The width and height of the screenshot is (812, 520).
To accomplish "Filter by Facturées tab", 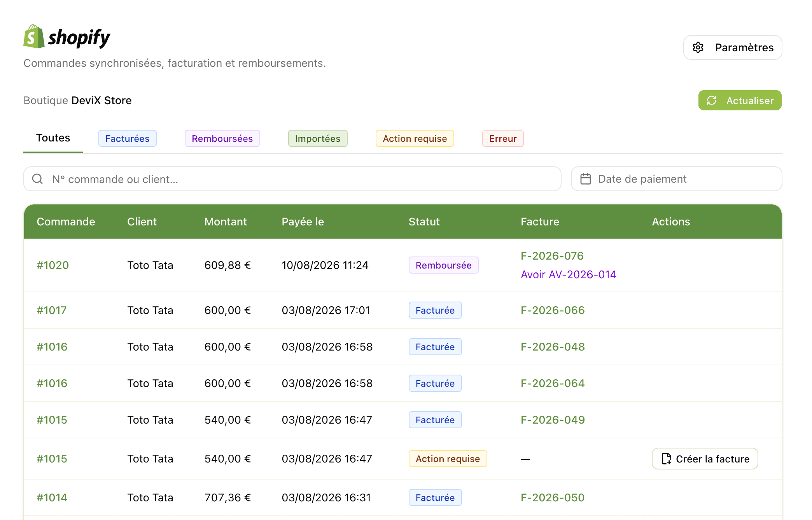I will 127,138.
